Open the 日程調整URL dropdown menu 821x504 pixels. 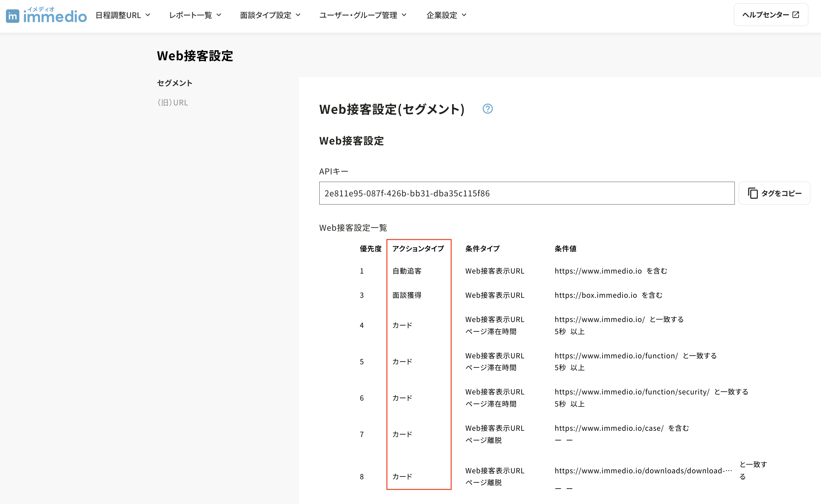[x=123, y=15]
